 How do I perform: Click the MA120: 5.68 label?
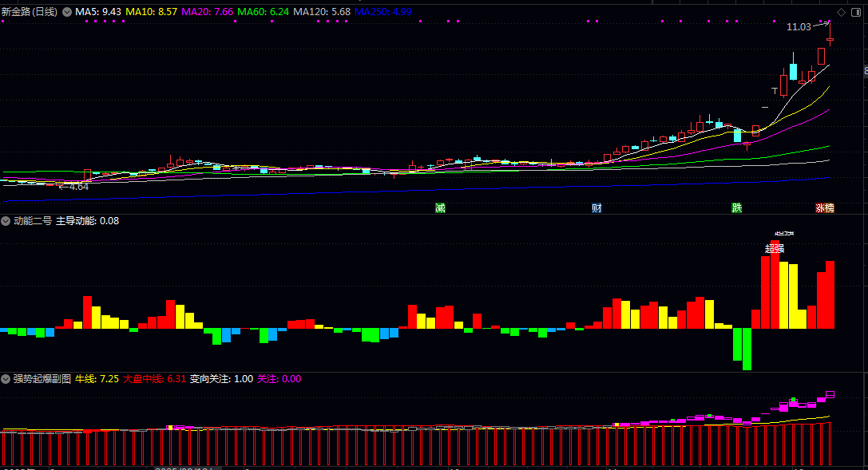(322, 12)
